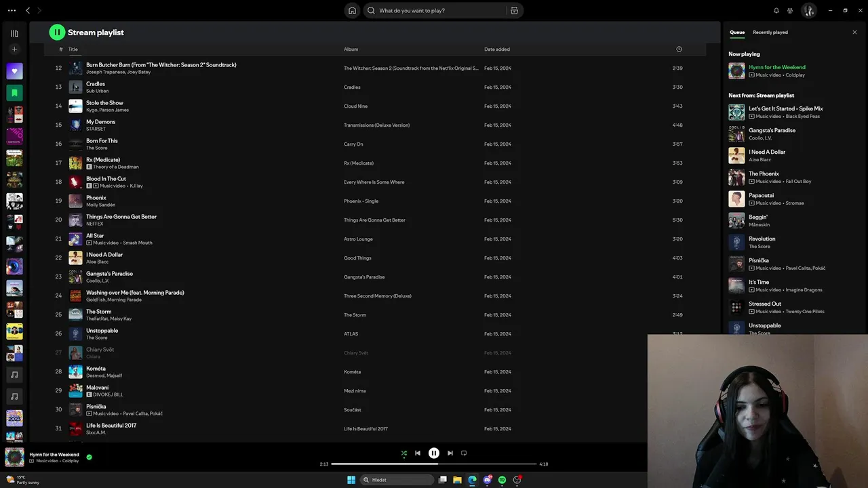Open the notifications bell icon
Screen dimensions: 868x488
click(x=776, y=11)
